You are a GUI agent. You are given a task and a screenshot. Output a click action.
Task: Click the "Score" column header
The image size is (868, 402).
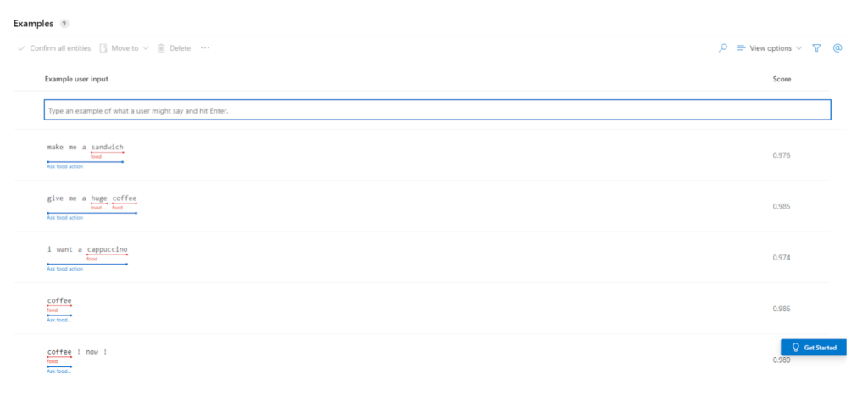pyautogui.click(x=782, y=79)
